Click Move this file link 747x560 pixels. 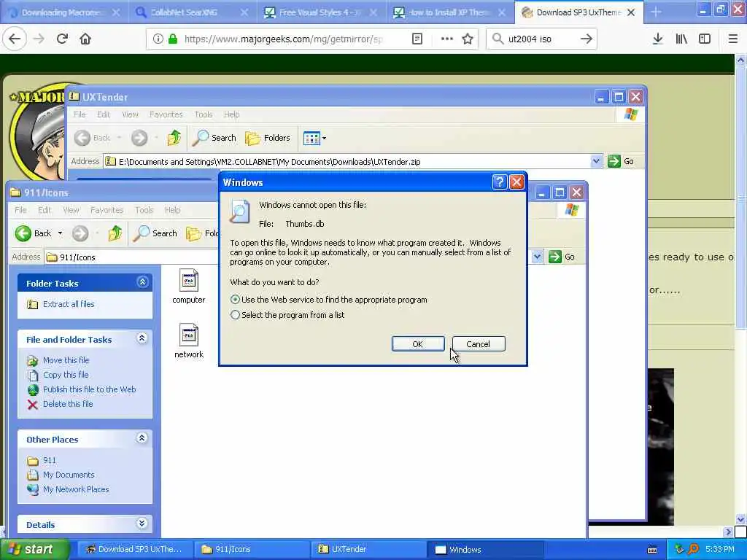66,360
